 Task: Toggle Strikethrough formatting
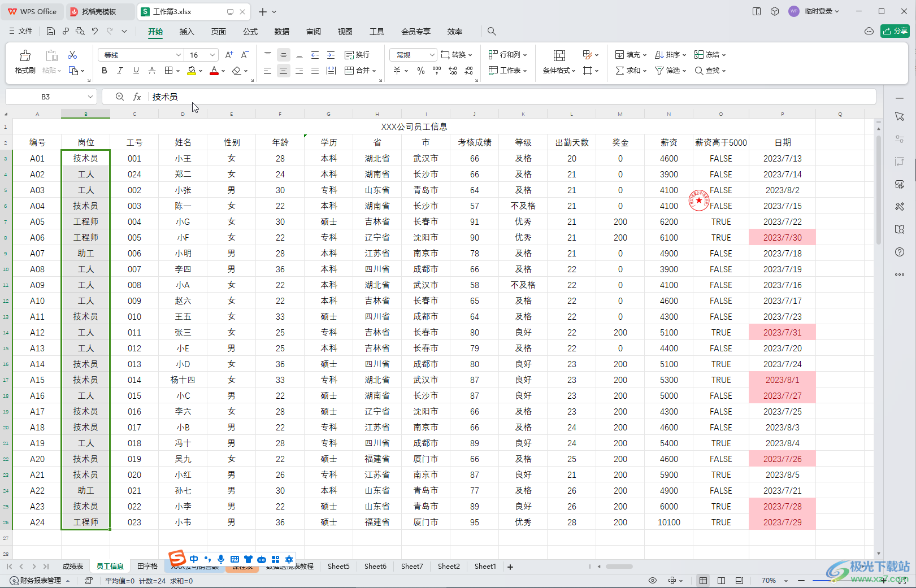151,71
